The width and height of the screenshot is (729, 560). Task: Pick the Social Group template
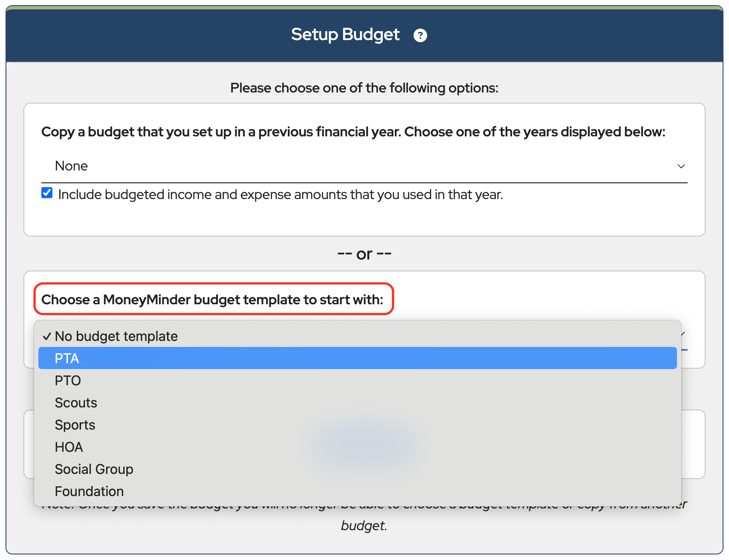(94, 469)
